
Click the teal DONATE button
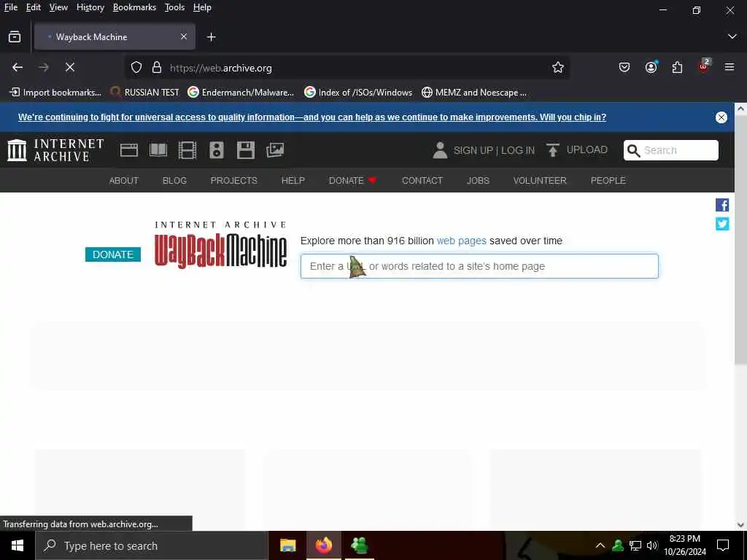[x=113, y=254]
